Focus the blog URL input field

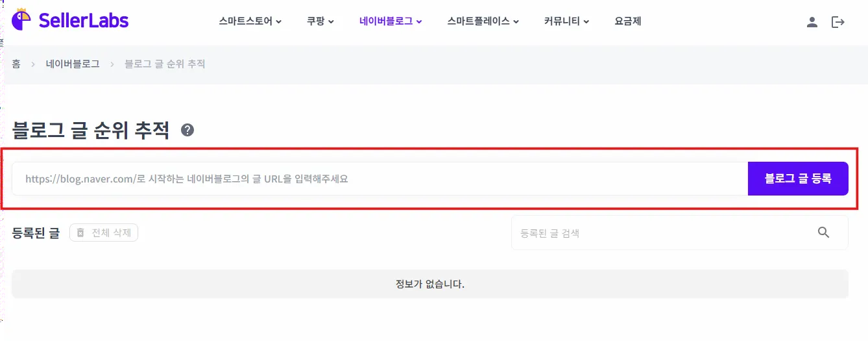click(380, 179)
